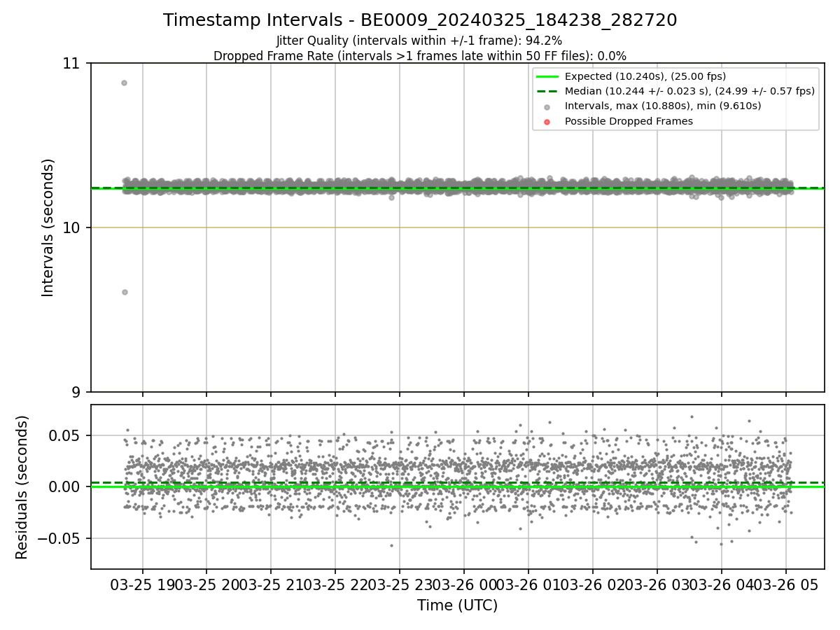
Task: Click the outlier point near 10.88 seconds
Action: [124, 83]
